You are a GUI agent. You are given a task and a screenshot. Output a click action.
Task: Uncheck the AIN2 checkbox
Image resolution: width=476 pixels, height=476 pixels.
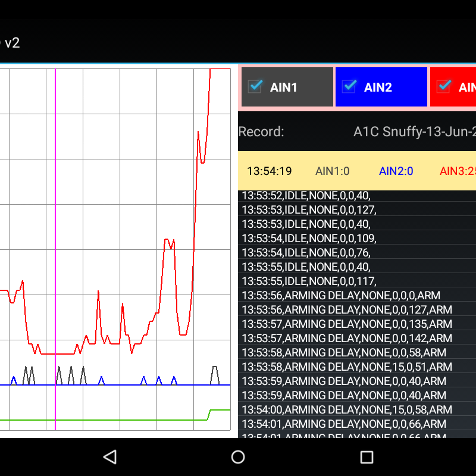[349, 86]
